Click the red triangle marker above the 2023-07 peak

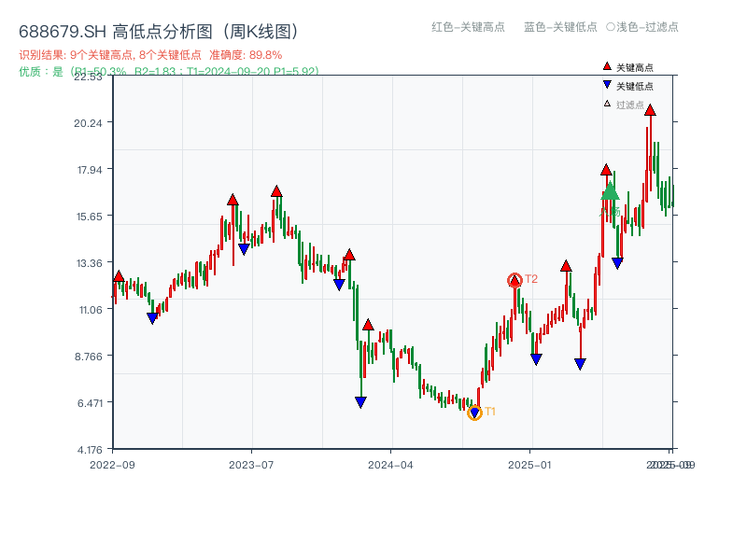[x=275, y=189]
